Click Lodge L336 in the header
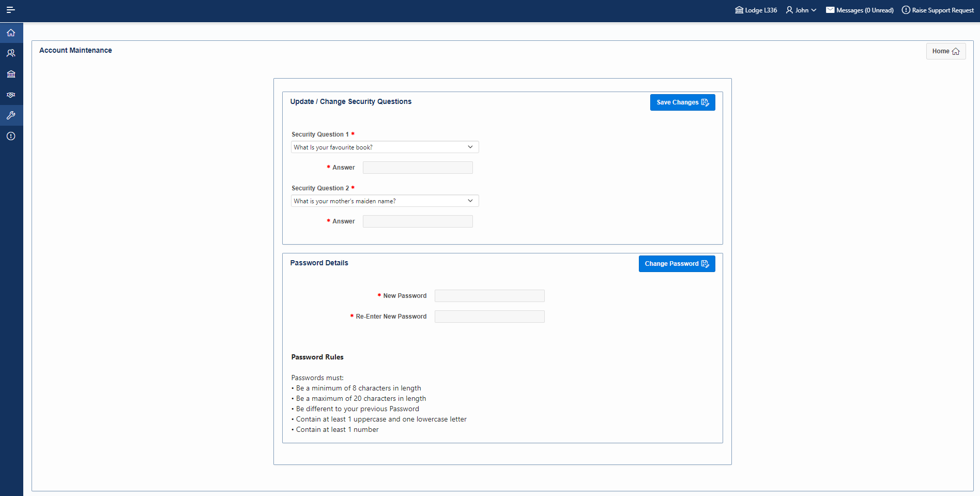The width and height of the screenshot is (980, 496). coord(756,10)
